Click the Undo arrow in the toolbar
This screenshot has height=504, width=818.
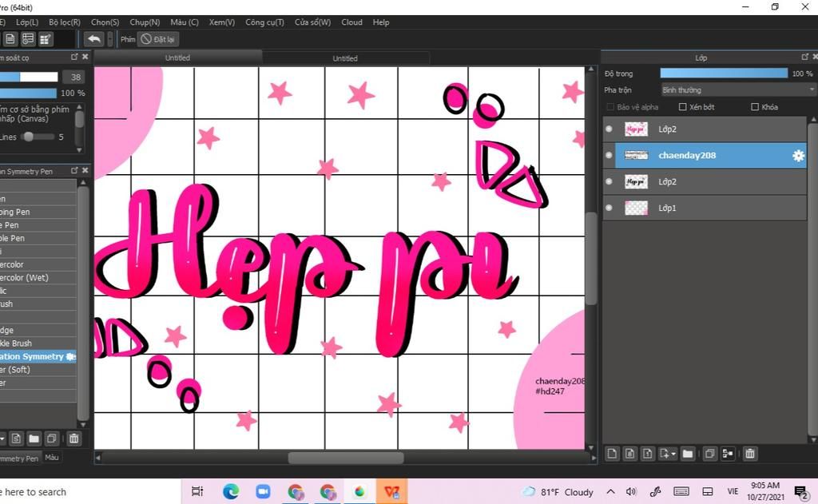tap(94, 39)
